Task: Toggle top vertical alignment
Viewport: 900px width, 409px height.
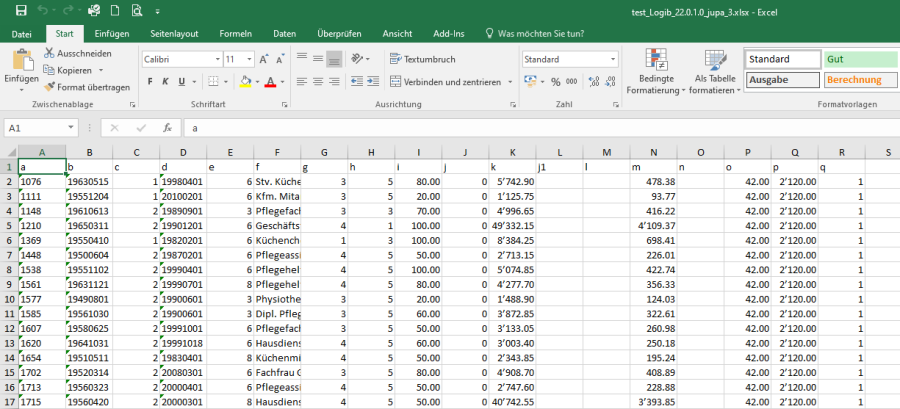Action: (302, 58)
